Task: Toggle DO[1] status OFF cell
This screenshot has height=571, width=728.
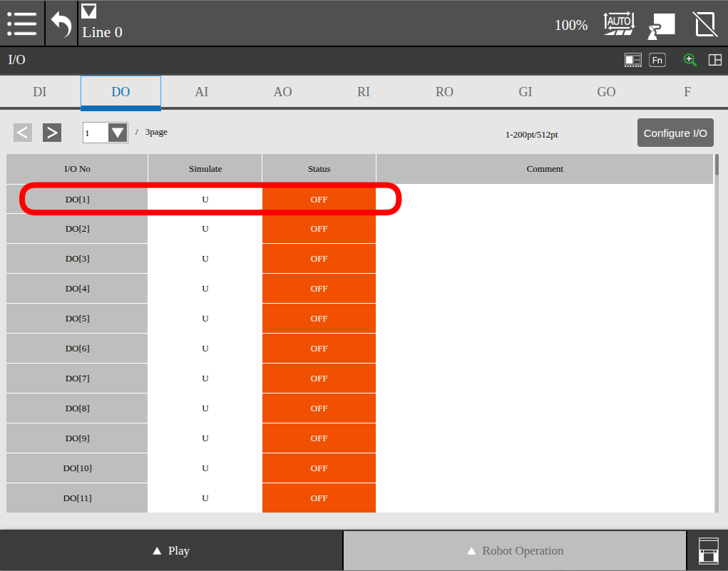Action: click(x=319, y=200)
